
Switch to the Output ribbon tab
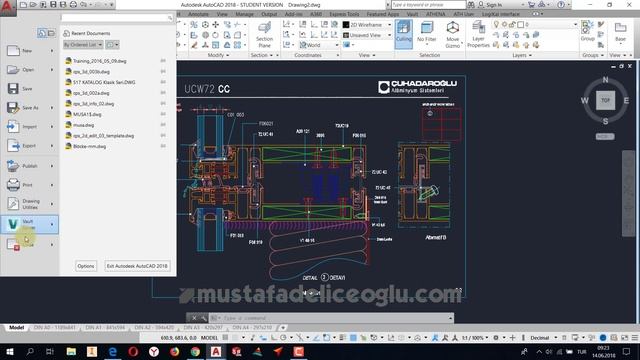coord(269,14)
